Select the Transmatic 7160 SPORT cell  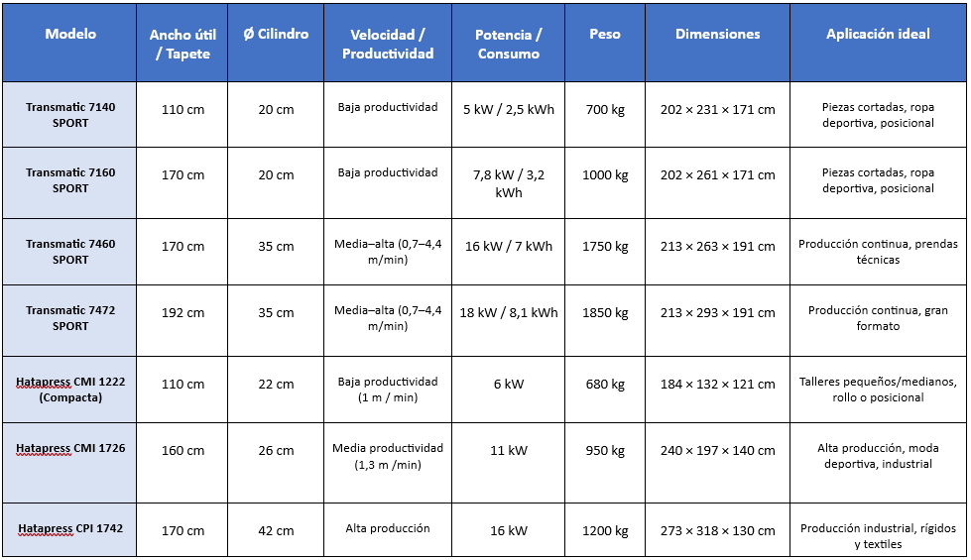(70, 180)
